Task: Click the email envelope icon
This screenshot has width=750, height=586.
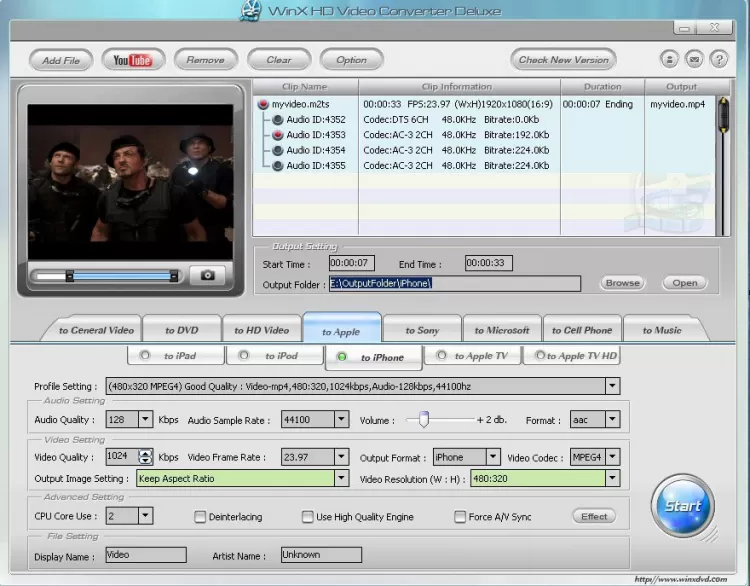Action: pyautogui.click(x=694, y=60)
